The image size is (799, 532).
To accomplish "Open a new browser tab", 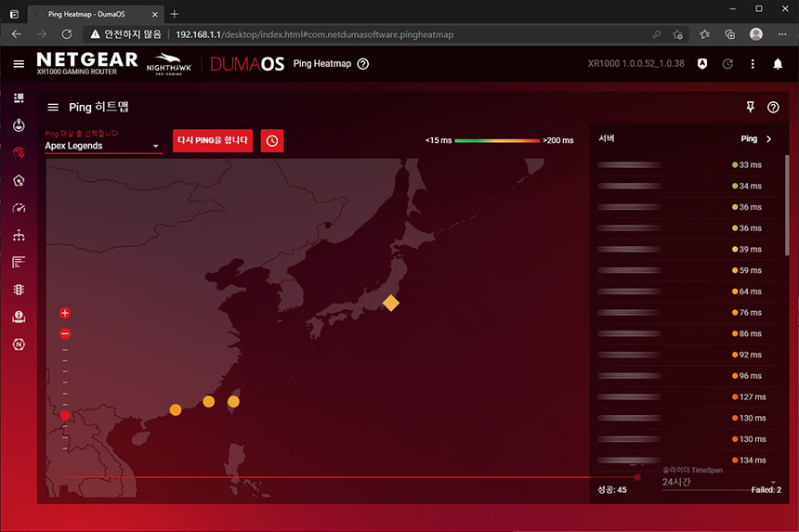I will (175, 14).
